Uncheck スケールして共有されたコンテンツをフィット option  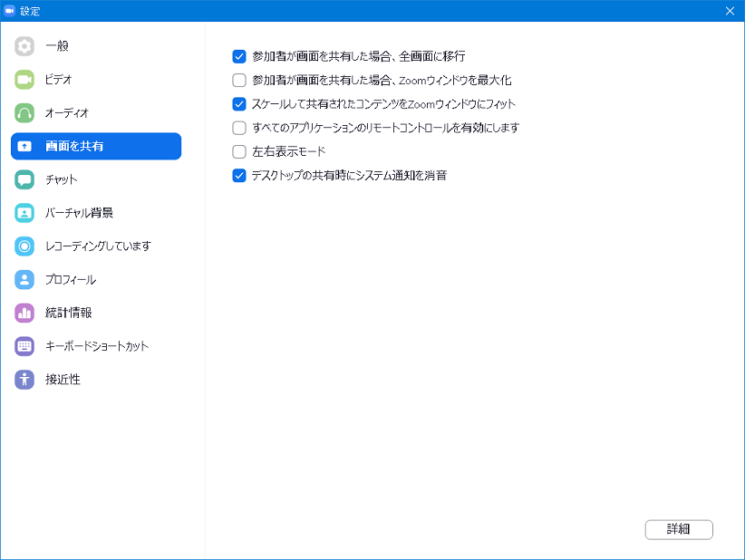coord(239,104)
